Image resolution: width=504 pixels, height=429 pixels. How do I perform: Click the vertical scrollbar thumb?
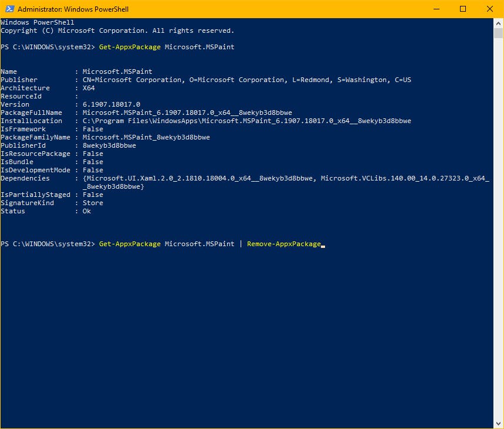pos(499,32)
